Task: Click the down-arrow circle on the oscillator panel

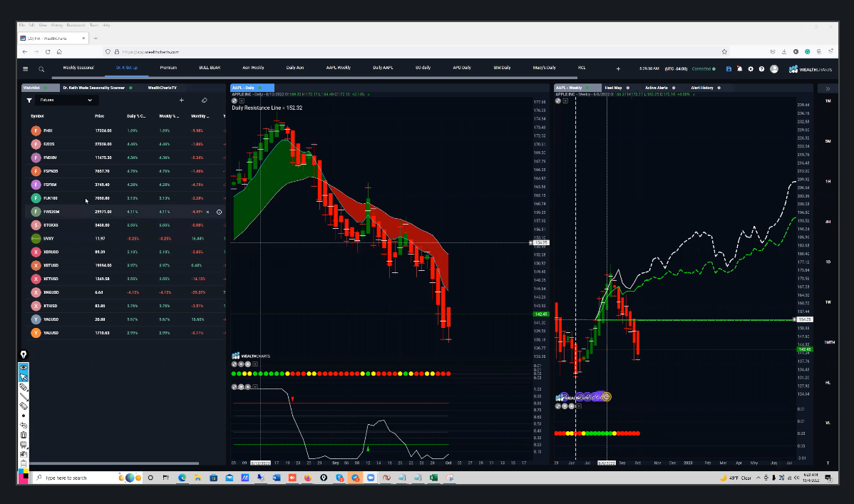Action: [x=241, y=387]
